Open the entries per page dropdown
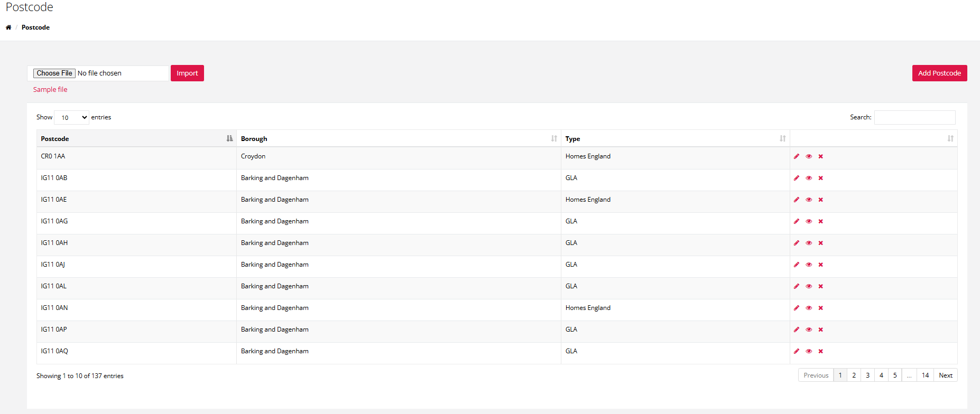This screenshot has width=980, height=414. point(72,117)
